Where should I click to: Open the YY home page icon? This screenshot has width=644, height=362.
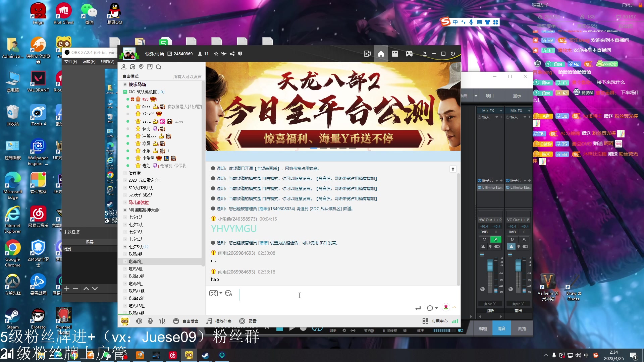click(x=381, y=54)
